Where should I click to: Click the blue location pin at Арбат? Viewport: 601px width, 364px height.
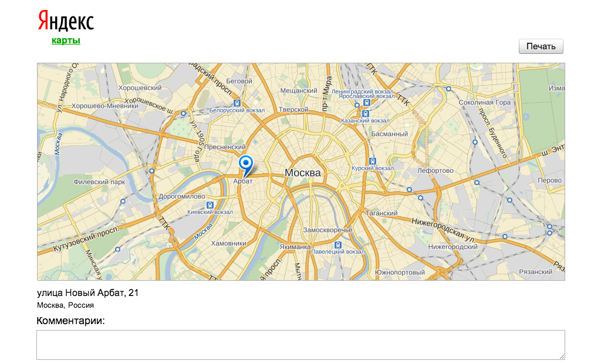[x=246, y=163]
